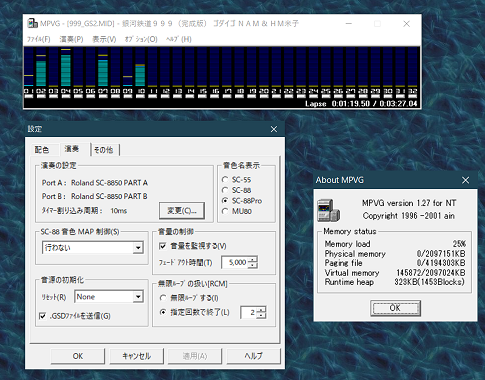Open the 演奏(P) menu

71,39
